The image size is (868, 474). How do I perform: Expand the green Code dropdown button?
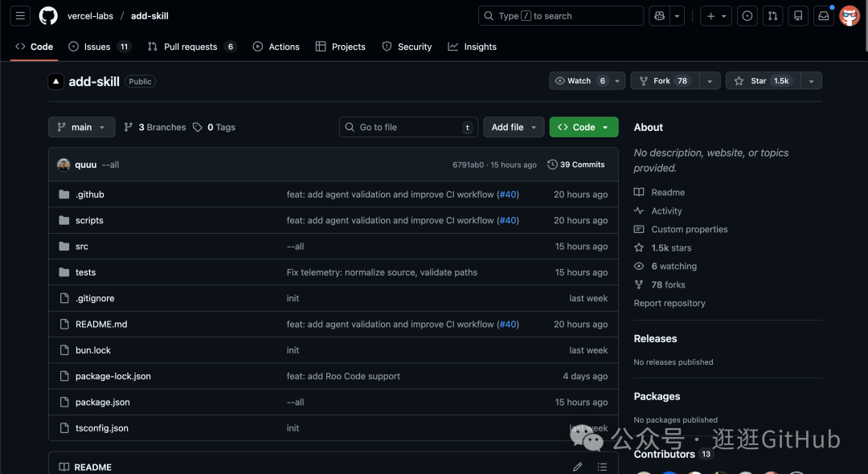click(x=583, y=127)
